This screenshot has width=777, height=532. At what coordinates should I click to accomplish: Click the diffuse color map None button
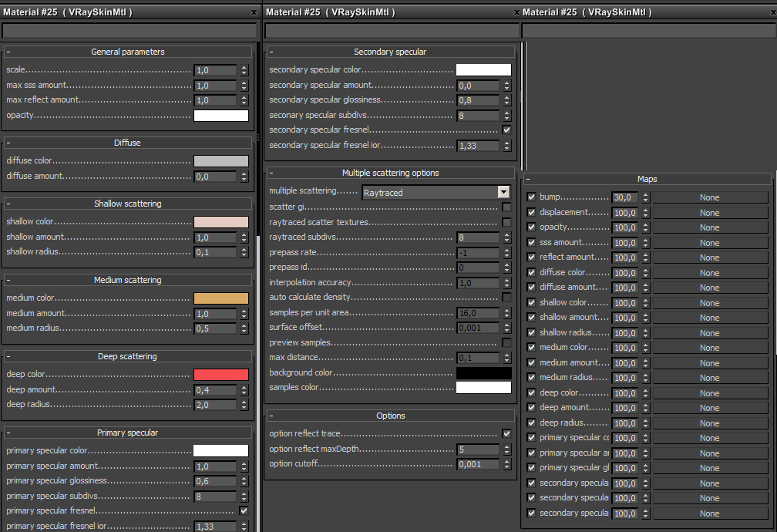pyautogui.click(x=710, y=273)
